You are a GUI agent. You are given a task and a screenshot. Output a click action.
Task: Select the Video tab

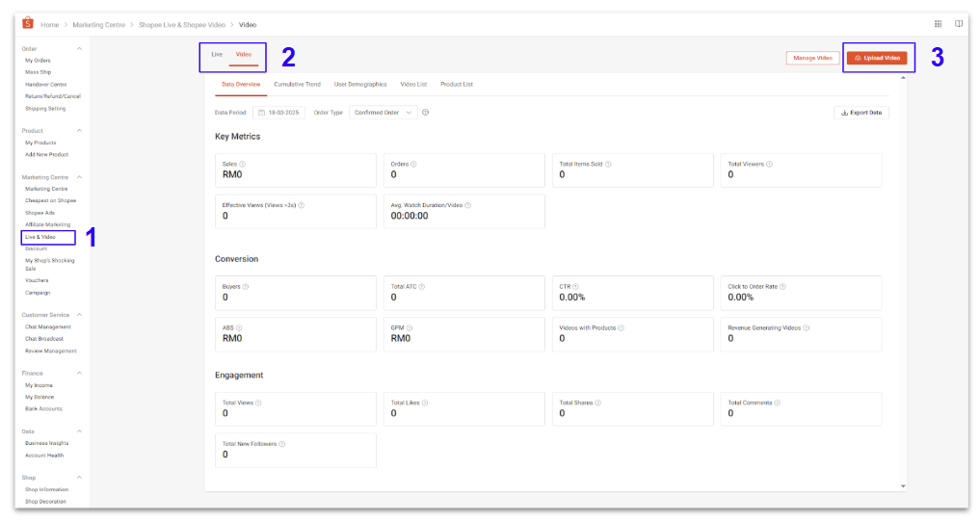[x=244, y=54]
